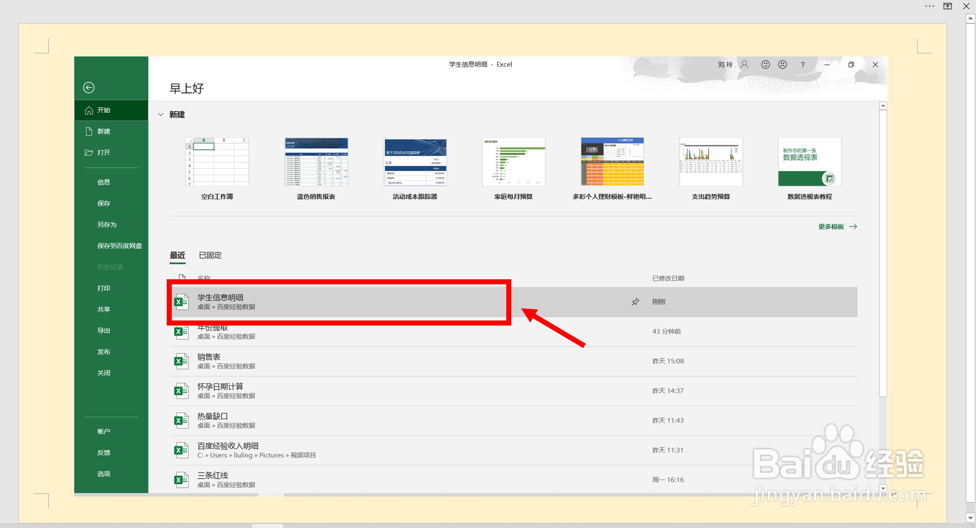Click the user account 刘玲
Image resolution: width=980 pixels, height=528 pixels.
[x=725, y=65]
